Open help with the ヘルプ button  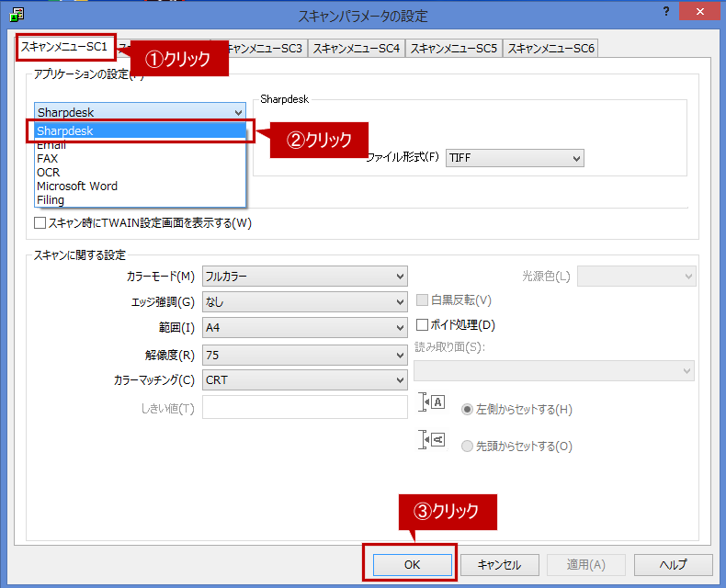coord(673,565)
